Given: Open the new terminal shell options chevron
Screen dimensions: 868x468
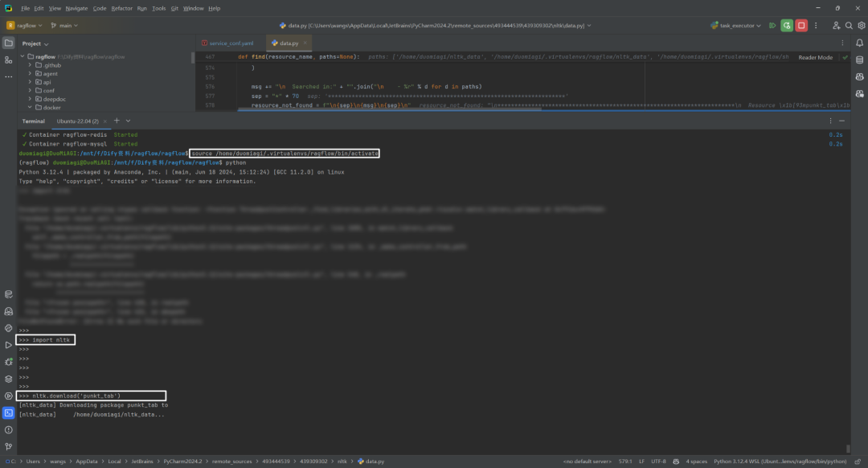Looking at the screenshot, I should coord(128,121).
